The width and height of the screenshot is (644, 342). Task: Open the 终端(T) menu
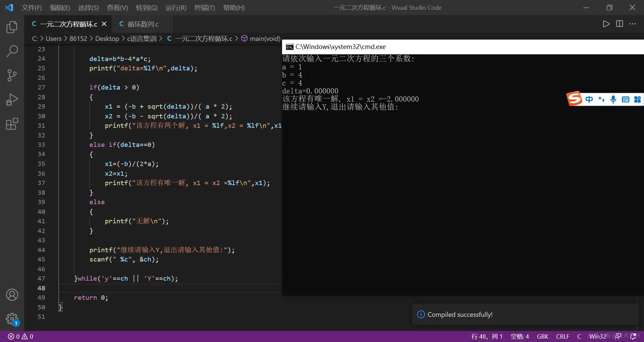coord(205,8)
